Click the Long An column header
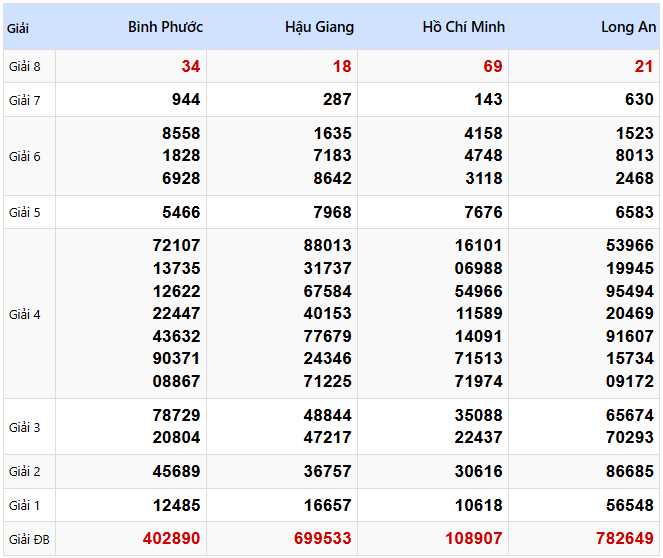663x558 pixels. [628, 27]
